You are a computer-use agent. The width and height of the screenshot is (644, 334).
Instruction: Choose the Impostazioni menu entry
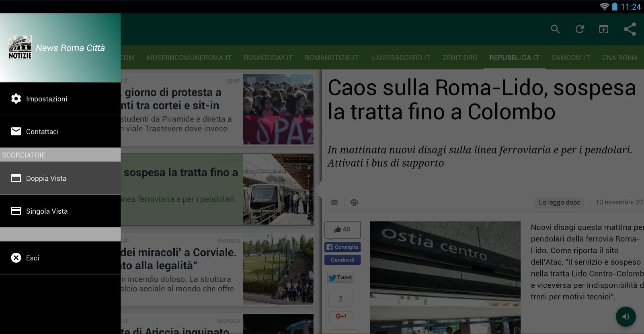click(x=60, y=99)
